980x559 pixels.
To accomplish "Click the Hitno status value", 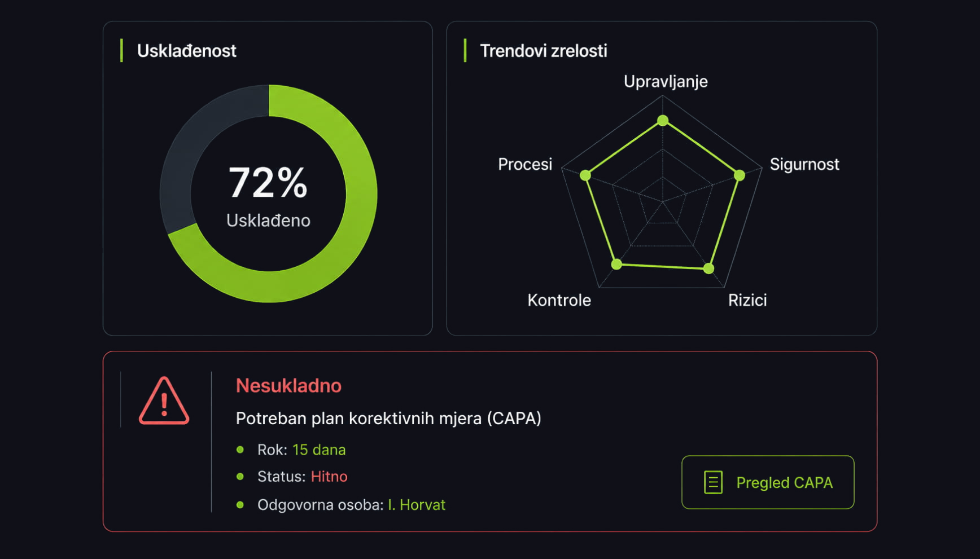I will pyautogui.click(x=329, y=477).
